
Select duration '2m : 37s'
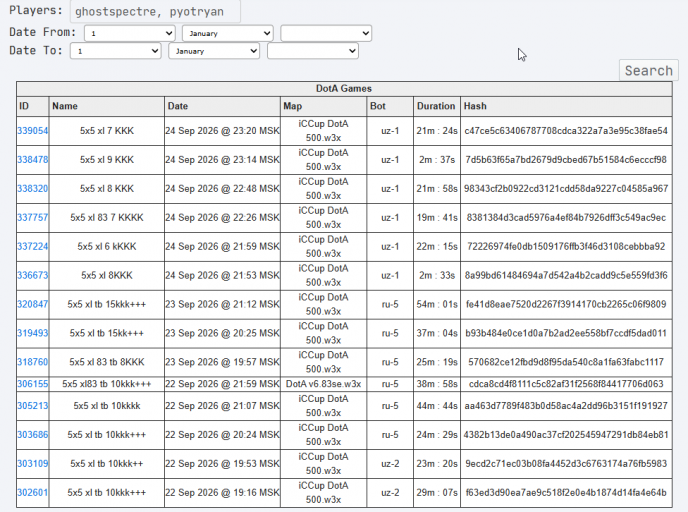(437, 160)
